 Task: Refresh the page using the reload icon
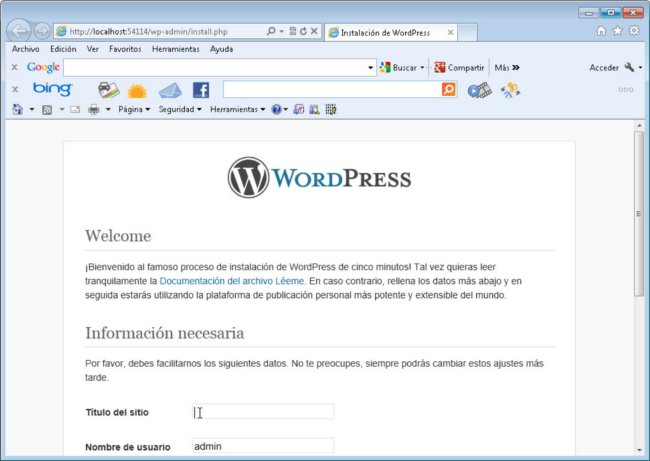tap(303, 31)
